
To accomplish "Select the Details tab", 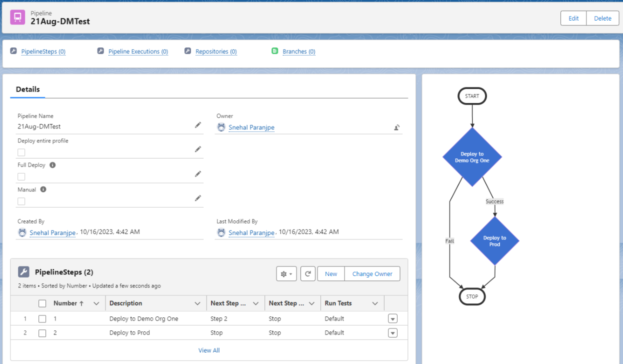I will [x=27, y=89].
